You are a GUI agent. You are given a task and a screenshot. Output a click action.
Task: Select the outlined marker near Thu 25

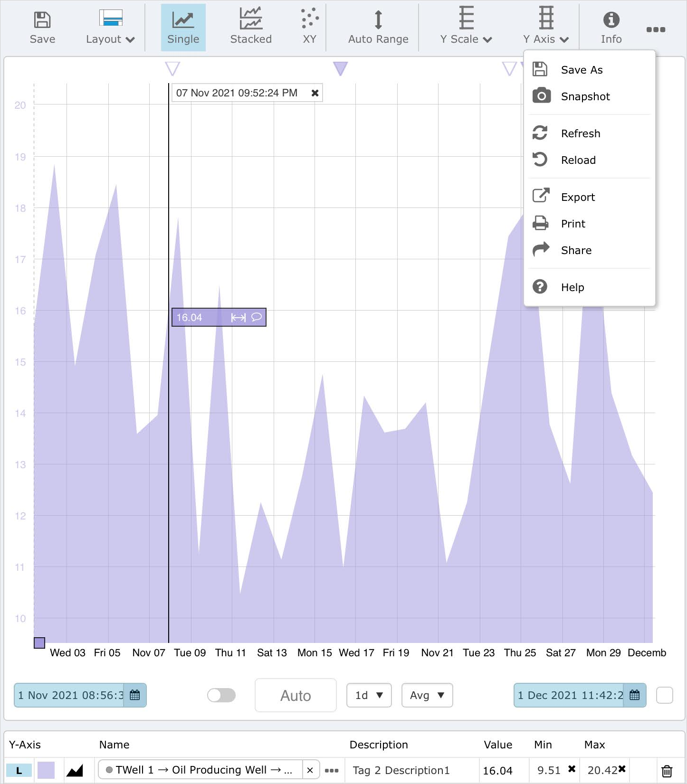click(x=509, y=68)
